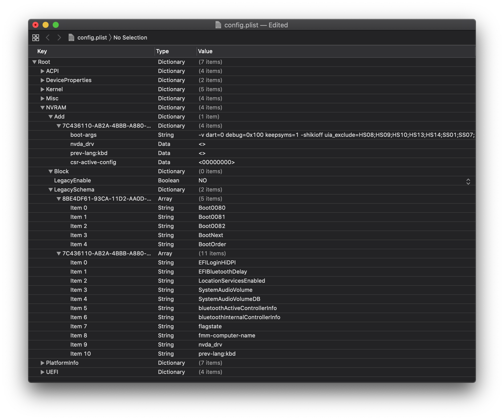
Task: Open the related items grid icon
Action: click(x=36, y=38)
